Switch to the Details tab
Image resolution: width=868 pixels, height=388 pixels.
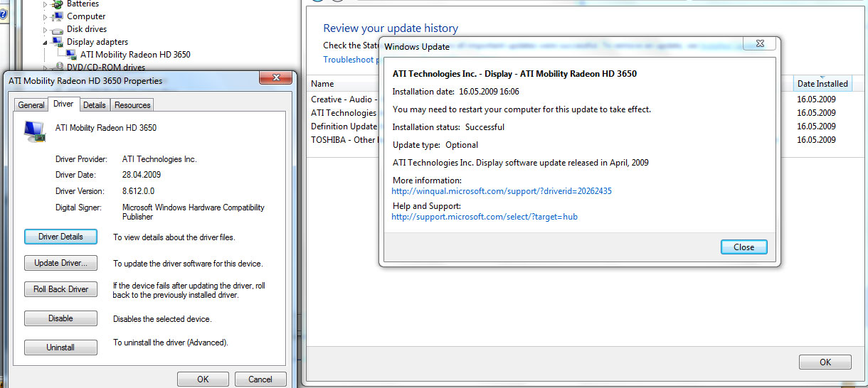pyautogui.click(x=94, y=105)
